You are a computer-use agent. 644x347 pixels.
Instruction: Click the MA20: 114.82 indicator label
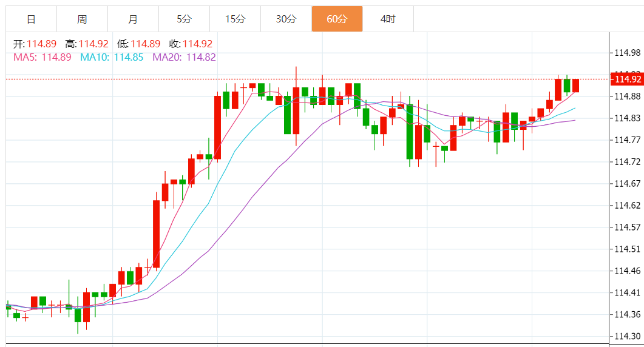(x=184, y=57)
